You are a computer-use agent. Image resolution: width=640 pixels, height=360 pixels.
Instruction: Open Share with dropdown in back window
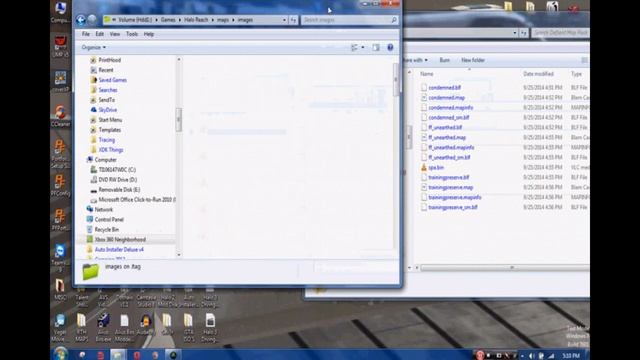(416, 60)
